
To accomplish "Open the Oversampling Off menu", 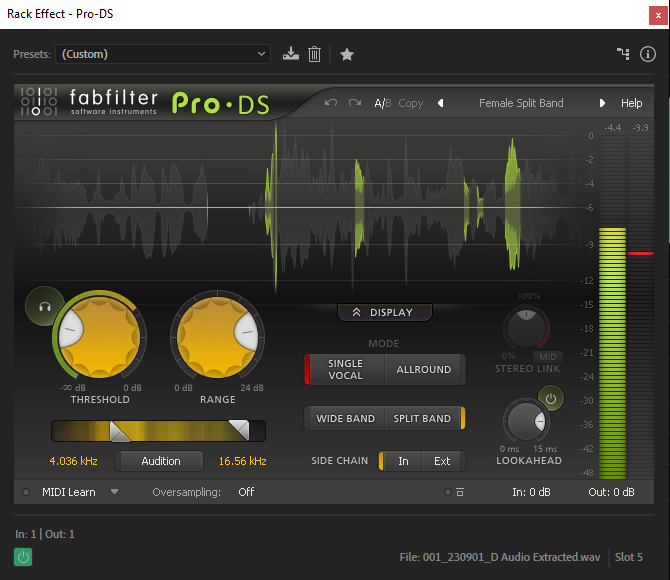I will point(246,492).
